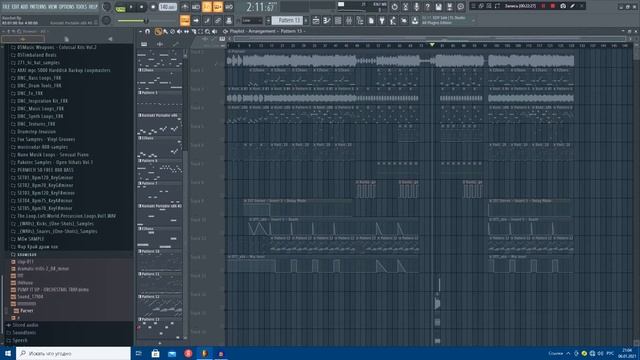Open the Pattern 13 selector
640x360 pixels.
287,20
